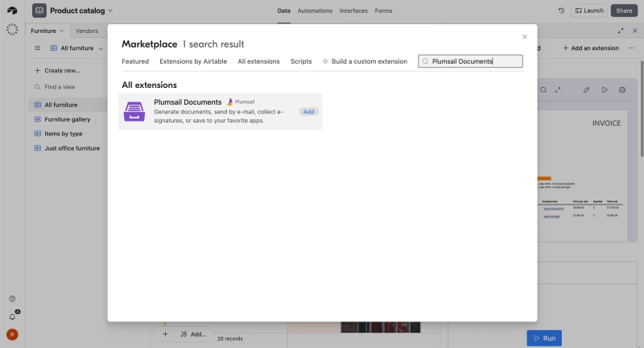Image resolution: width=644 pixels, height=348 pixels.
Task: Click the Marketplace search magnifier icon
Action: [x=425, y=61]
